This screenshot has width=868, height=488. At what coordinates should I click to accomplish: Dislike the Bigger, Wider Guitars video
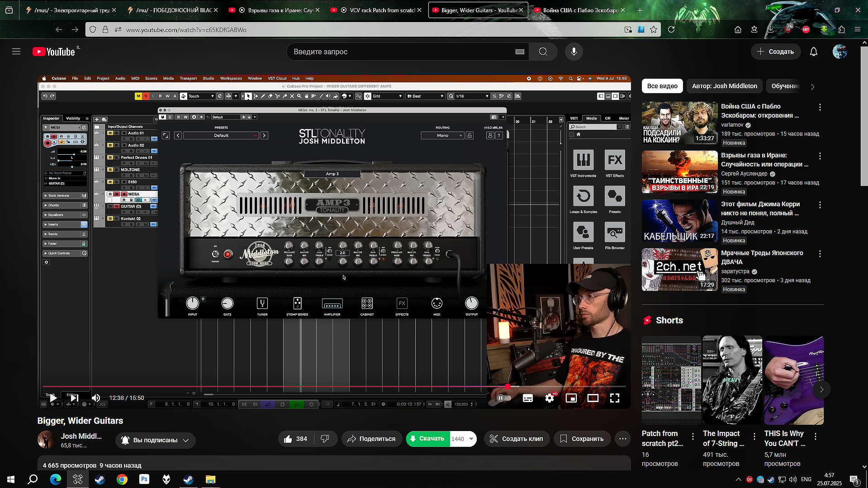pos(325,439)
